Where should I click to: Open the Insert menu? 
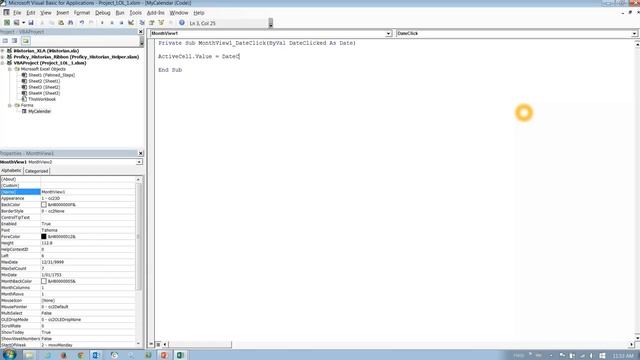(62, 13)
